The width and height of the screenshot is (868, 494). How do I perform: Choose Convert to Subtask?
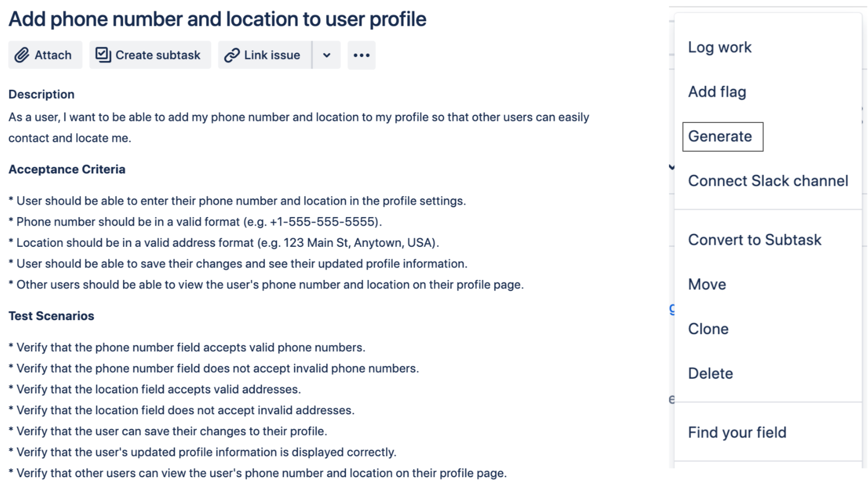[754, 240]
